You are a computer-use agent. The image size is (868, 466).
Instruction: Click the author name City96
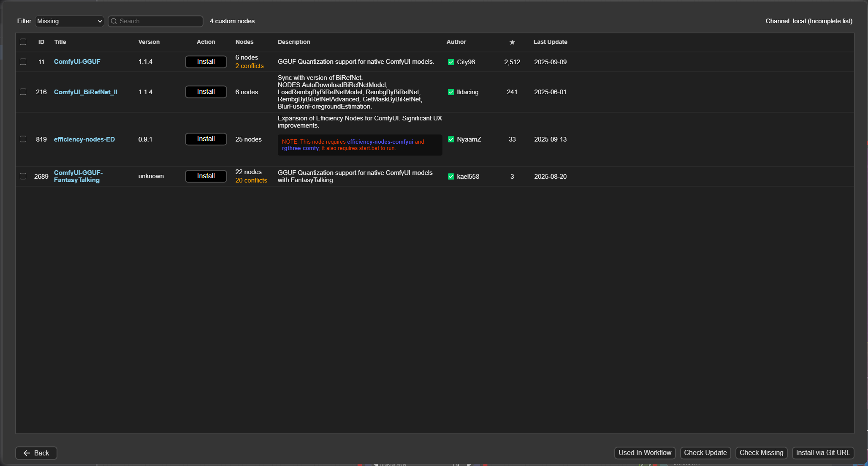[x=466, y=62]
